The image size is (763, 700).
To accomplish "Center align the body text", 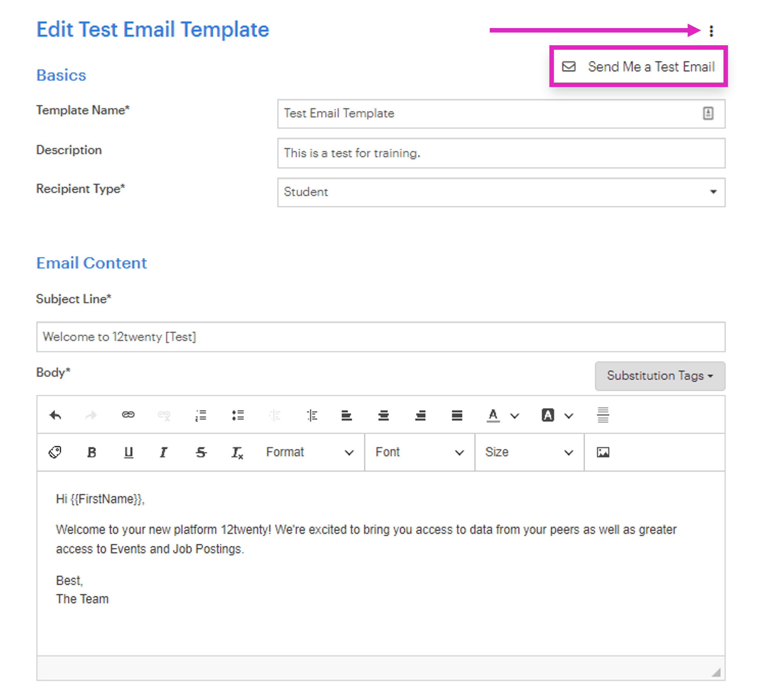I will pos(383,416).
